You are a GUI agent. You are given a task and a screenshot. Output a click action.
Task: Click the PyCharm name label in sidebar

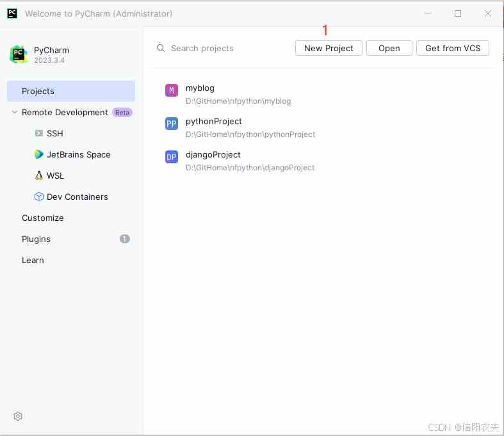tap(51, 51)
